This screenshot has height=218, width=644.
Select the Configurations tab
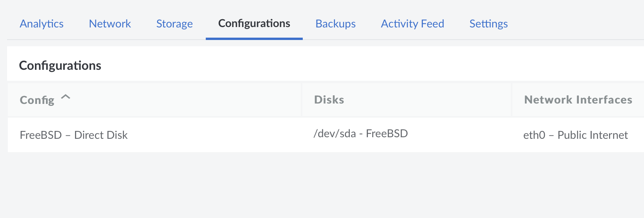pyautogui.click(x=254, y=24)
